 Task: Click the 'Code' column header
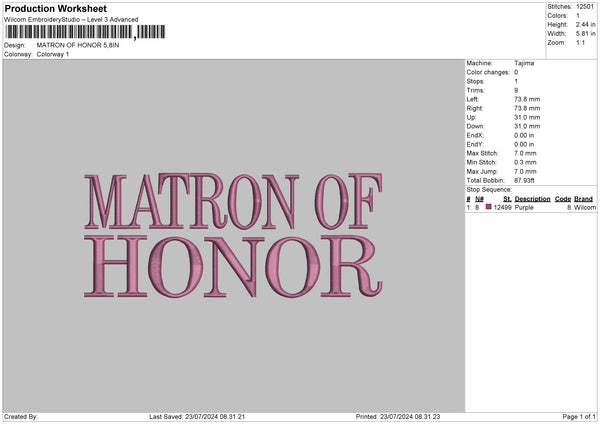point(563,199)
